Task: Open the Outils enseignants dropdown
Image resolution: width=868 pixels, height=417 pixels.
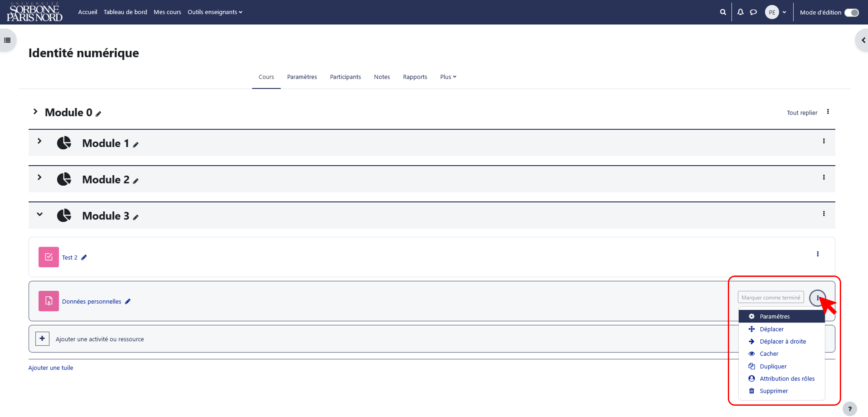Action: [215, 12]
